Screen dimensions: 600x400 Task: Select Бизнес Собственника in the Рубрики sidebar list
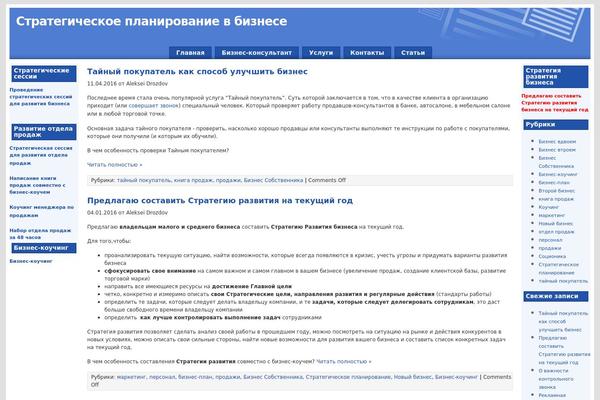(x=556, y=162)
